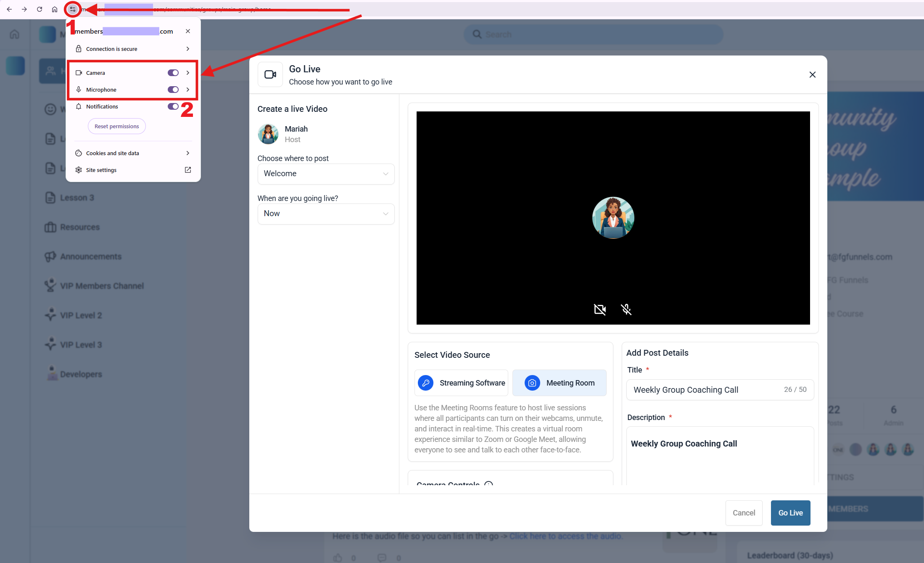
Task: Click the Title input field
Action: (x=706, y=390)
